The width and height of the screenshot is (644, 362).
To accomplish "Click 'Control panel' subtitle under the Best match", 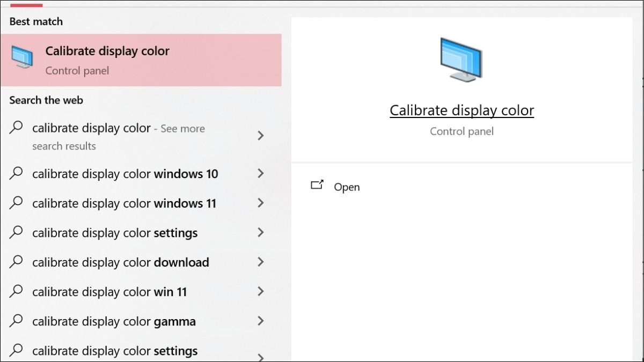I will tap(77, 71).
